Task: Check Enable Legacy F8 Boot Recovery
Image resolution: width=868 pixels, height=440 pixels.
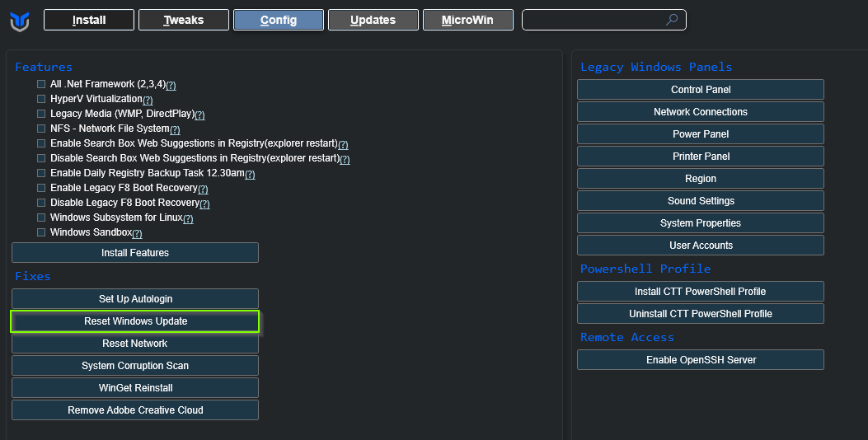Action: click(41, 188)
